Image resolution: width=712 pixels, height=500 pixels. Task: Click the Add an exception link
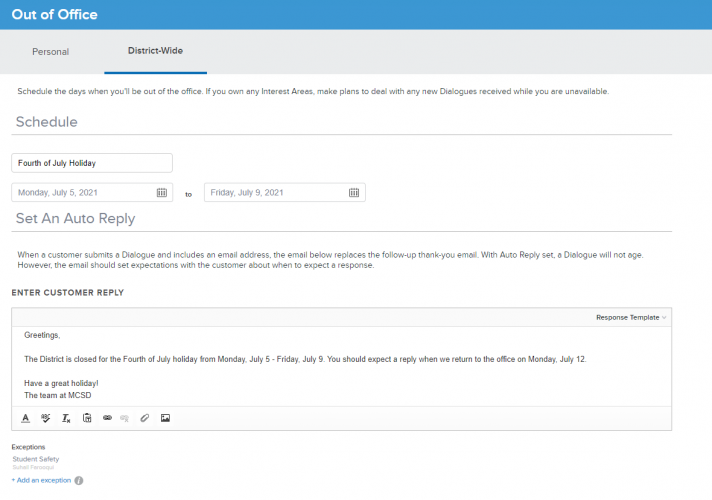click(x=41, y=481)
